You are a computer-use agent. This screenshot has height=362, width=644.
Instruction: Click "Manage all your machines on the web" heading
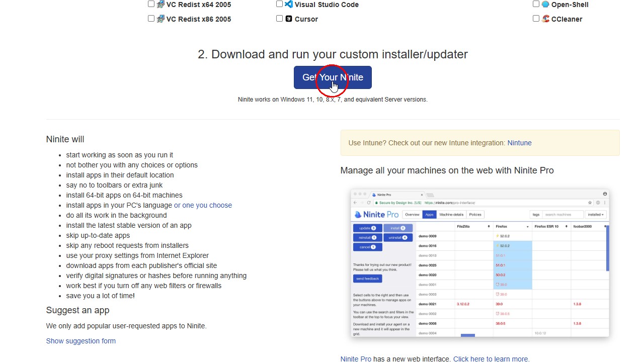(x=447, y=170)
